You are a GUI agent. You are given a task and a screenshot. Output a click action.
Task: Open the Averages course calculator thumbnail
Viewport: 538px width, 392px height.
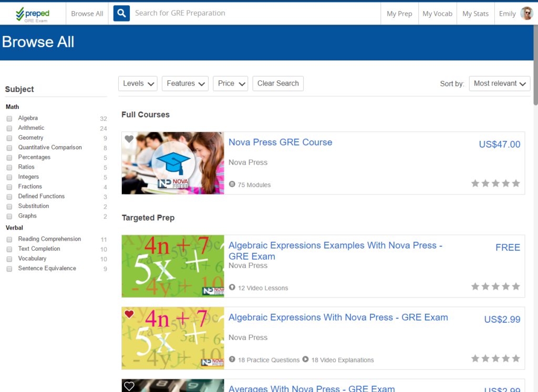(173, 386)
